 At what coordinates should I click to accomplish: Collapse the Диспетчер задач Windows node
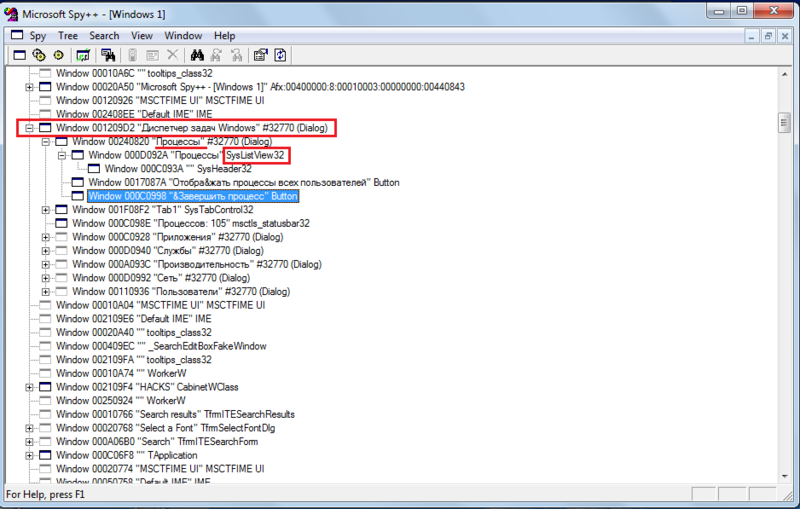30,128
